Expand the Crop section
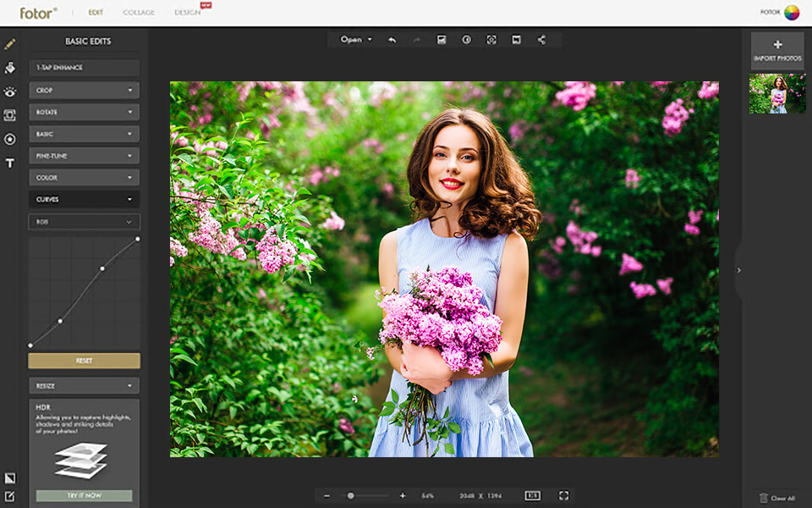The image size is (812, 508). click(x=84, y=90)
